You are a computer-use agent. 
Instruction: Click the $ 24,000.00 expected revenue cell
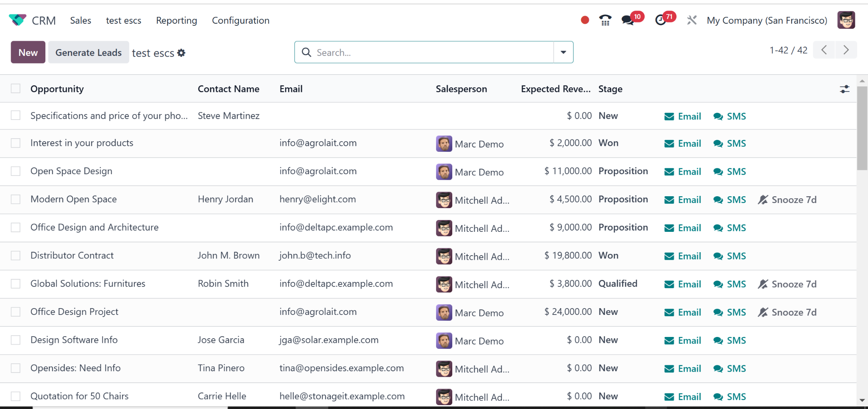(568, 312)
